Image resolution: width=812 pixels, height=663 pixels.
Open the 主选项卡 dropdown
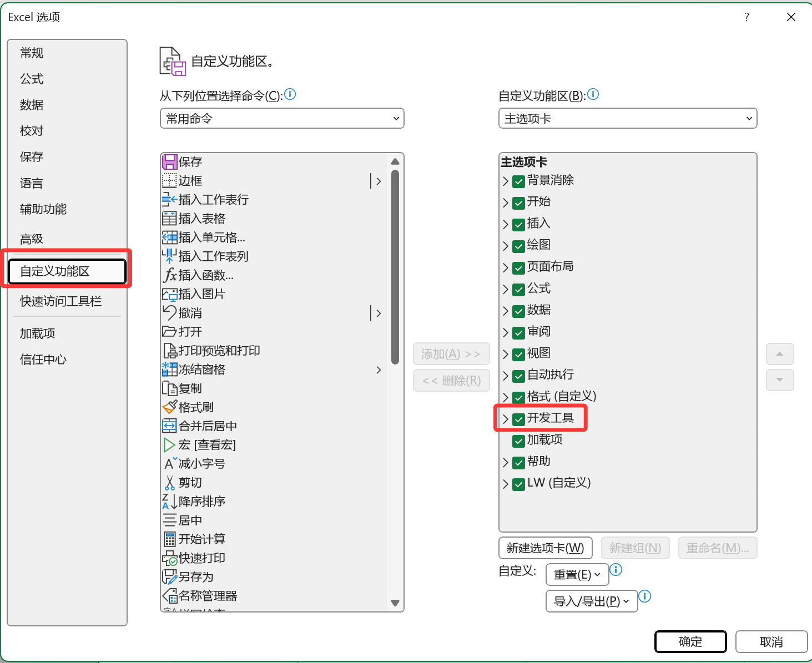tap(628, 118)
